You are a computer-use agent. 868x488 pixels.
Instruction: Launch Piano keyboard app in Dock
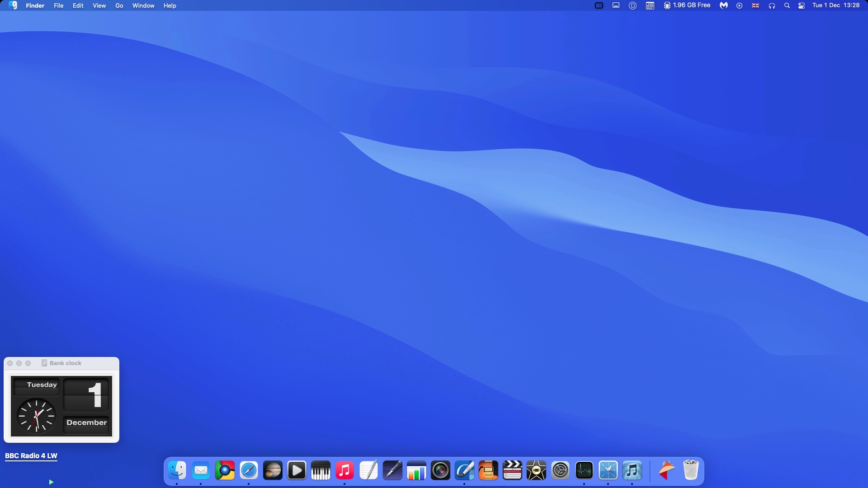click(x=321, y=471)
